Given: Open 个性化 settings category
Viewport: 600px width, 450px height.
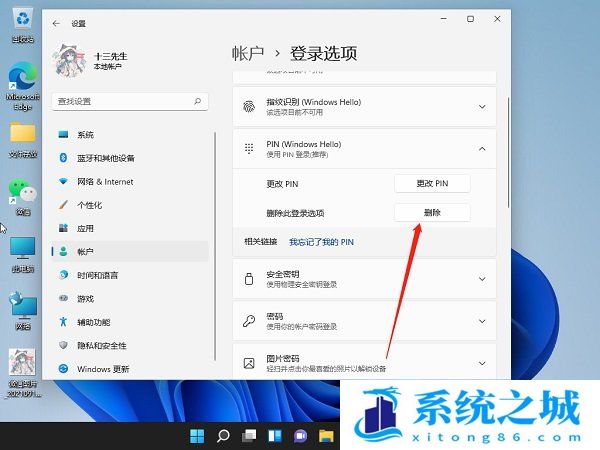Looking at the screenshot, I should click(x=130, y=205).
